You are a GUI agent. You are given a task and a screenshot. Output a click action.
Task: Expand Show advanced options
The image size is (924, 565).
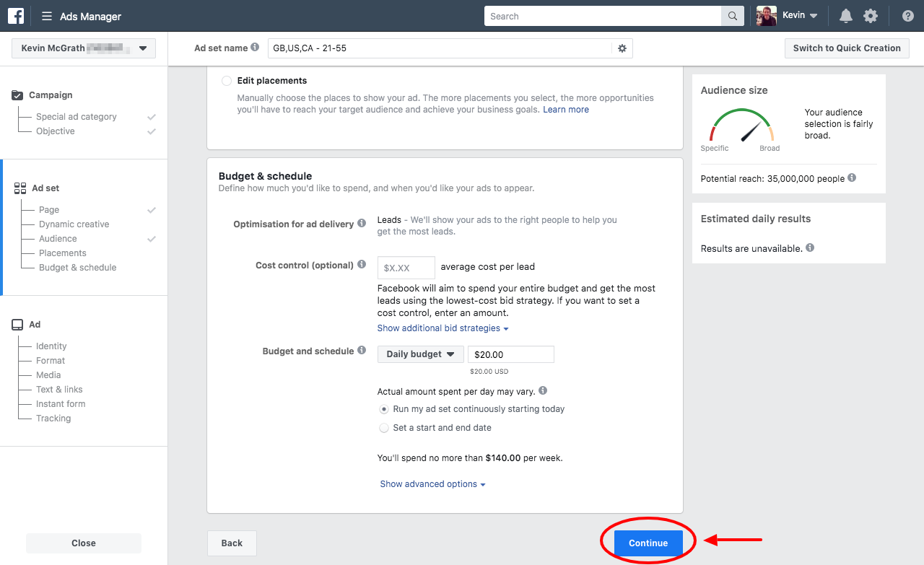pyautogui.click(x=432, y=484)
